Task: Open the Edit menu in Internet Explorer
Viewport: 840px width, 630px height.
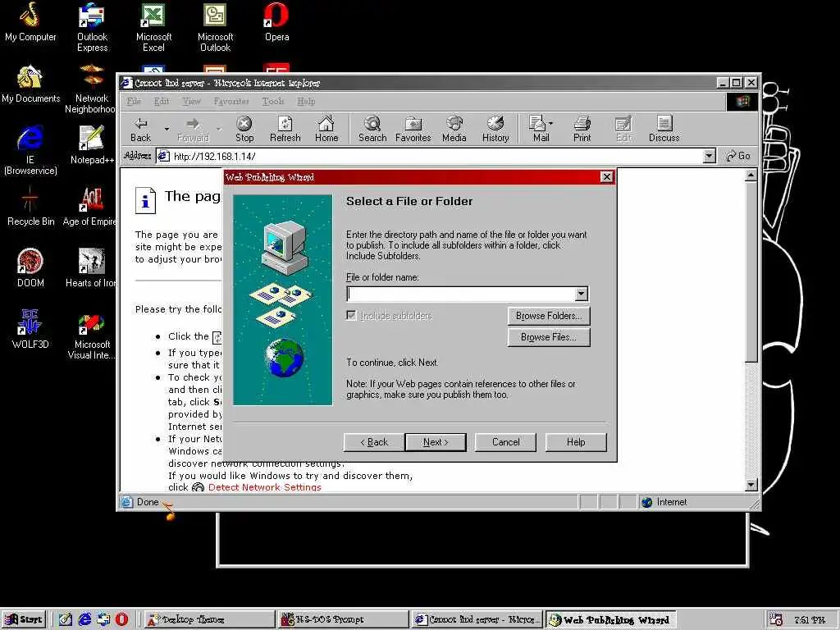Action: [162, 101]
